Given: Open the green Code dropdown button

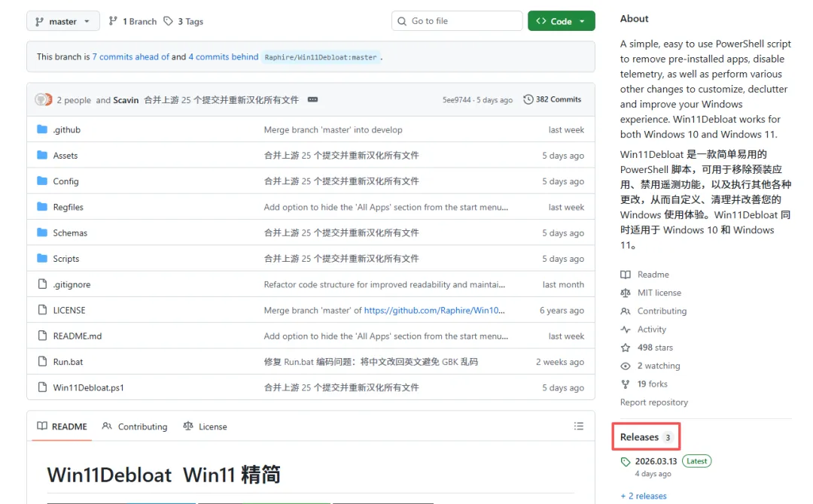Looking at the screenshot, I should click(x=561, y=21).
